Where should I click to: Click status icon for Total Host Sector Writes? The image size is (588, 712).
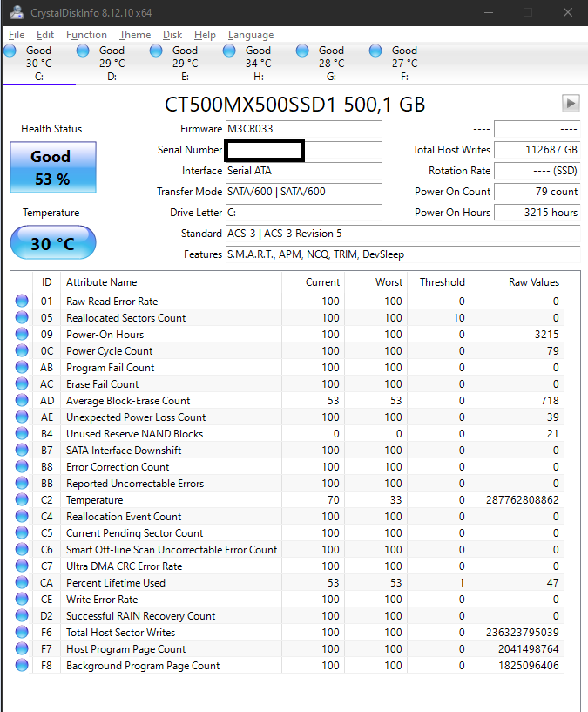[x=22, y=632]
